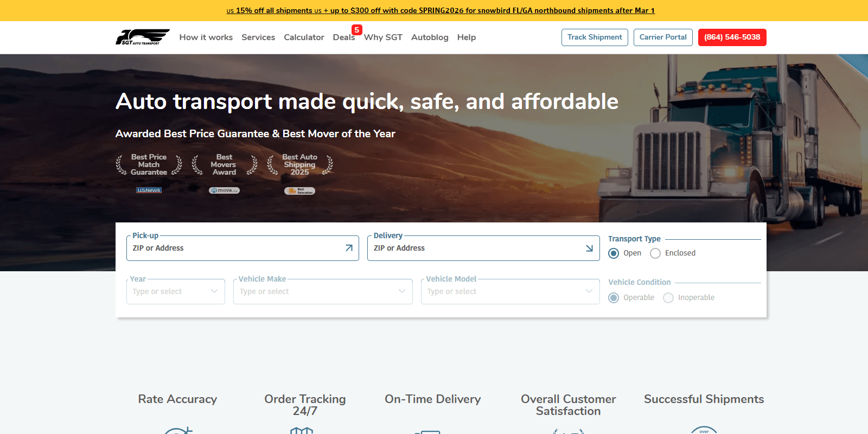
Task: Click the red Deals notification badge
Action: point(356,30)
